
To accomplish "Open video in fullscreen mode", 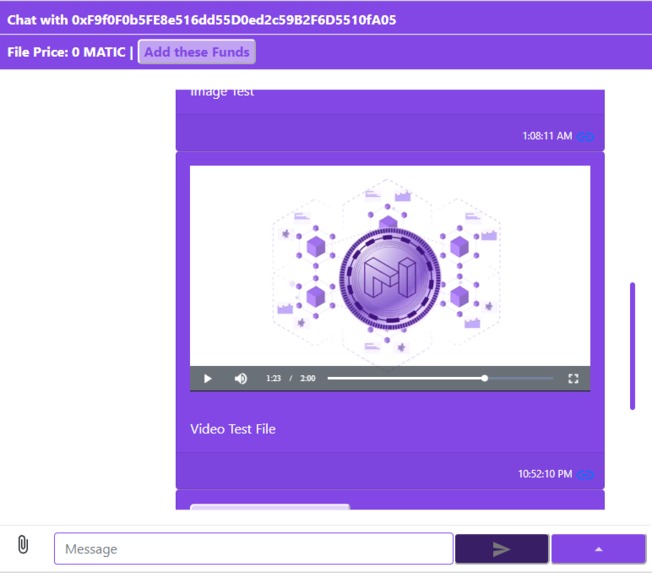I will point(573,378).
